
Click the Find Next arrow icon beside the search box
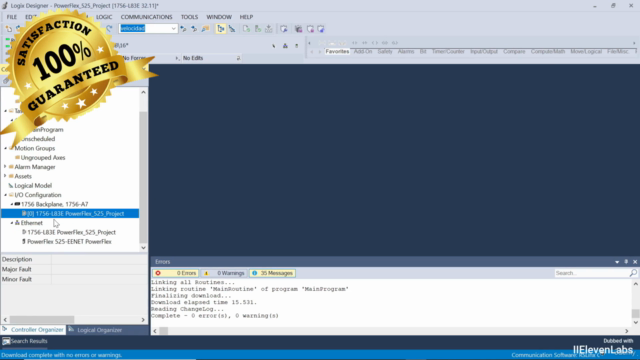(x=194, y=29)
